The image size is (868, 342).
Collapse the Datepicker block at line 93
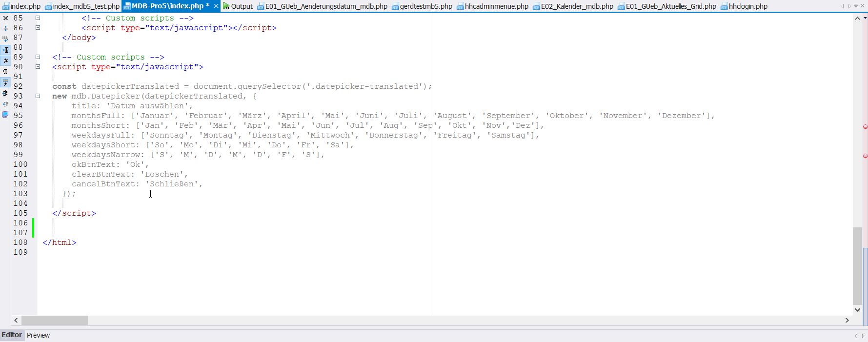click(x=38, y=96)
